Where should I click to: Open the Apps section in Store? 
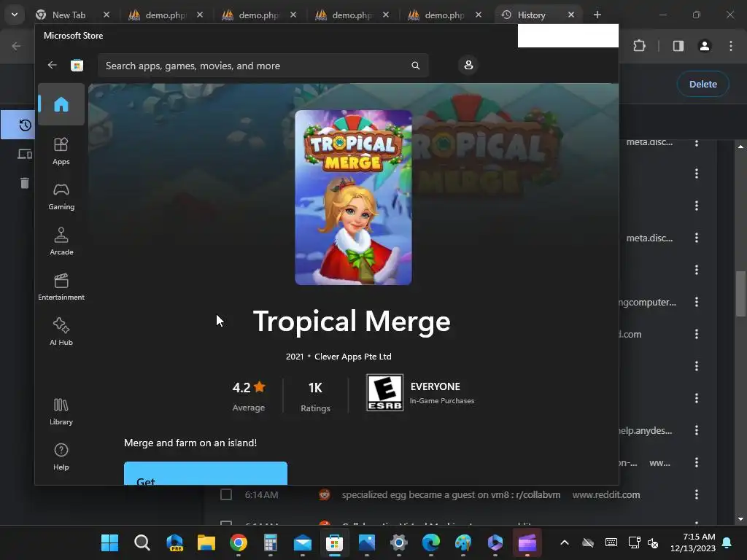(x=61, y=151)
